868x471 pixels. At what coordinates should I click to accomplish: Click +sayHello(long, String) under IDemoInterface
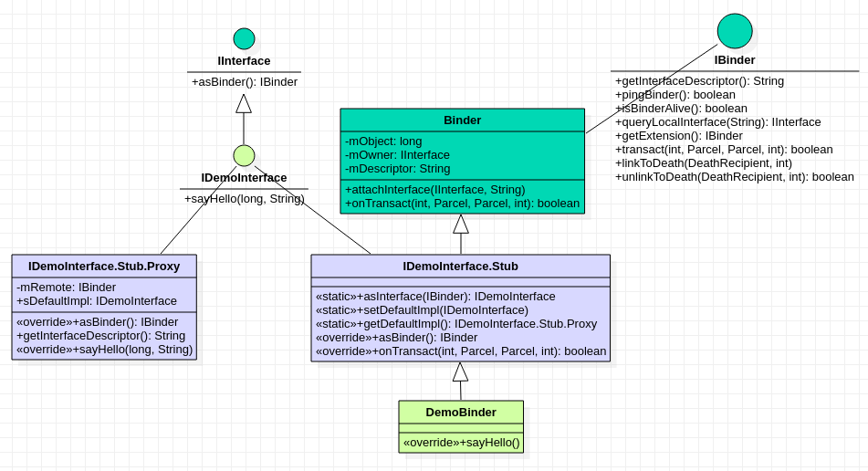(244, 199)
